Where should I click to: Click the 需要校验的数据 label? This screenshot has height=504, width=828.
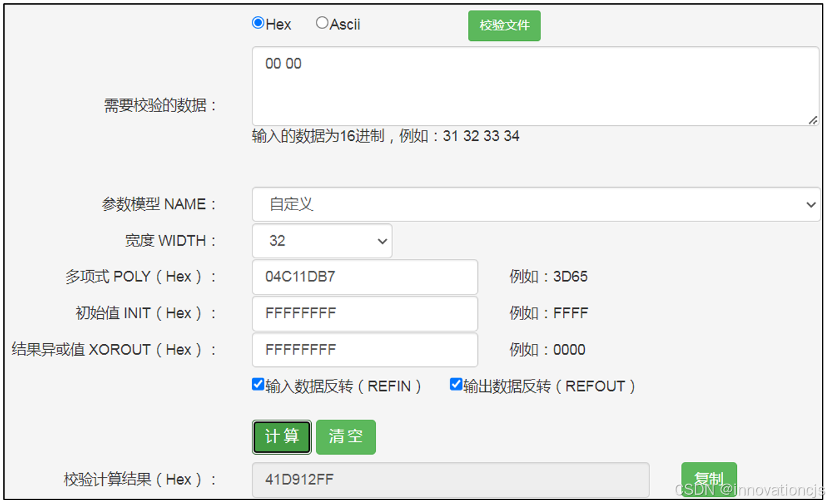tap(160, 105)
